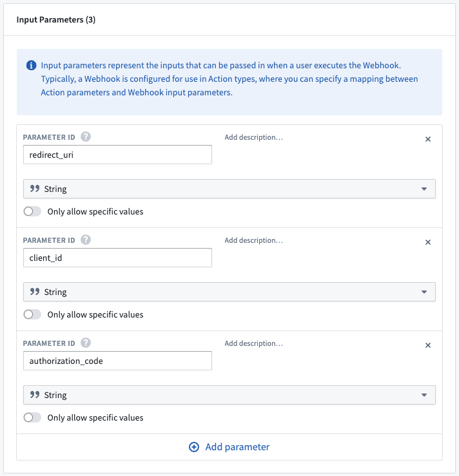Click the help icon beside authorization_code's Parameter ID

pyautogui.click(x=86, y=343)
